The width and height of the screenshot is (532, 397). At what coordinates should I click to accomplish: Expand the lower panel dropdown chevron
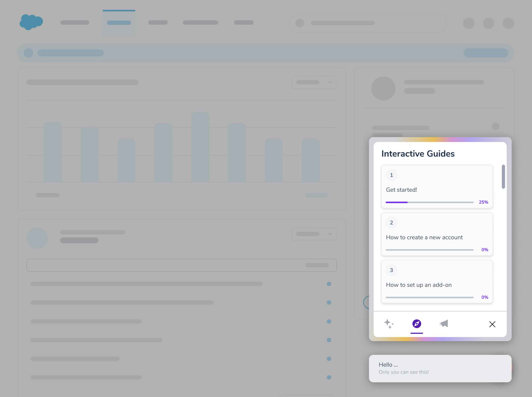pos(330,234)
